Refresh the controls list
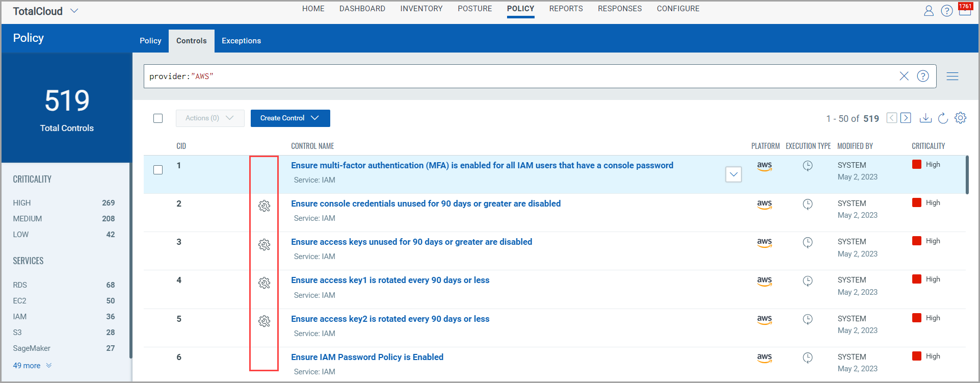The width and height of the screenshot is (980, 383). pos(943,118)
